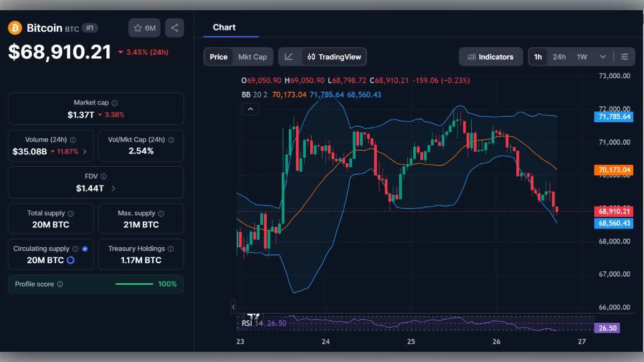The width and height of the screenshot is (644, 362).
Task: Click the verified badge beside Circulating supply
Action: tap(84, 248)
